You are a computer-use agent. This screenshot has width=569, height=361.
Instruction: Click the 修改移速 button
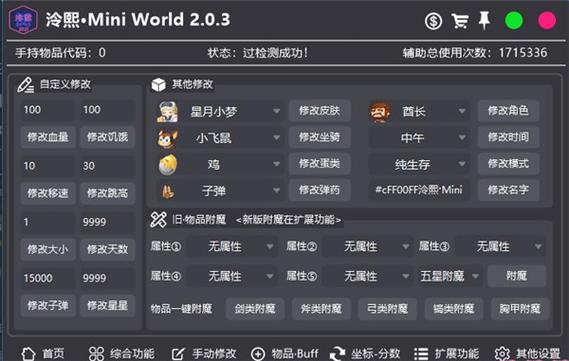pyautogui.click(x=48, y=193)
